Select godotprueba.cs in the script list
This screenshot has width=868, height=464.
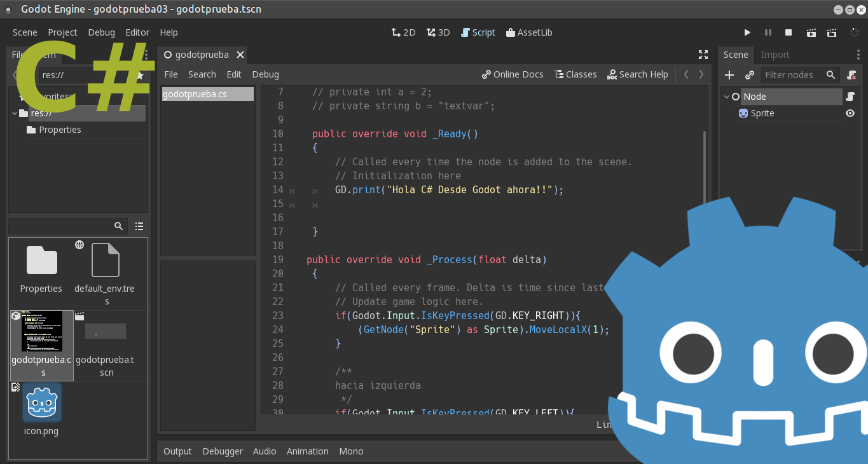(207, 94)
